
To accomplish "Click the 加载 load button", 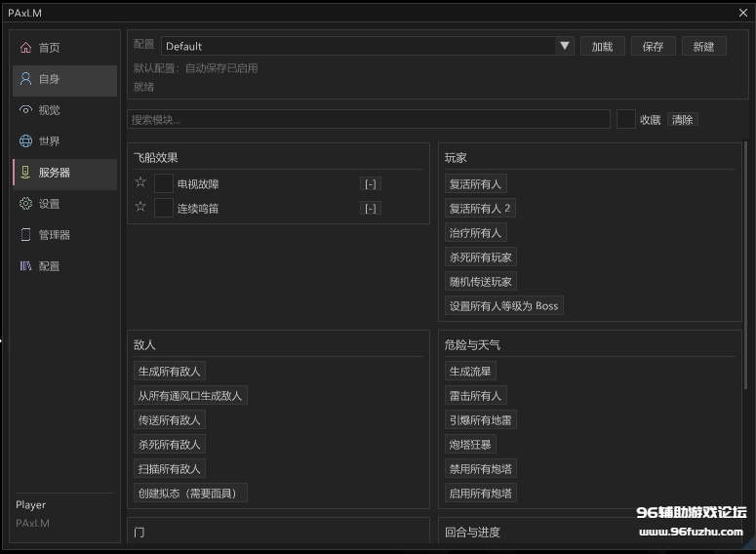I will [602, 46].
